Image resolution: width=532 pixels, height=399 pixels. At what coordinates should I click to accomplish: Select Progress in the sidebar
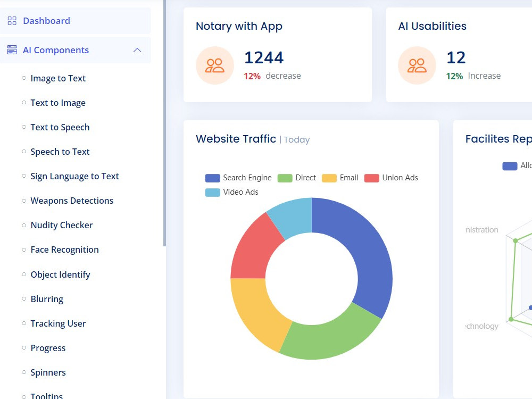(48, 348)
